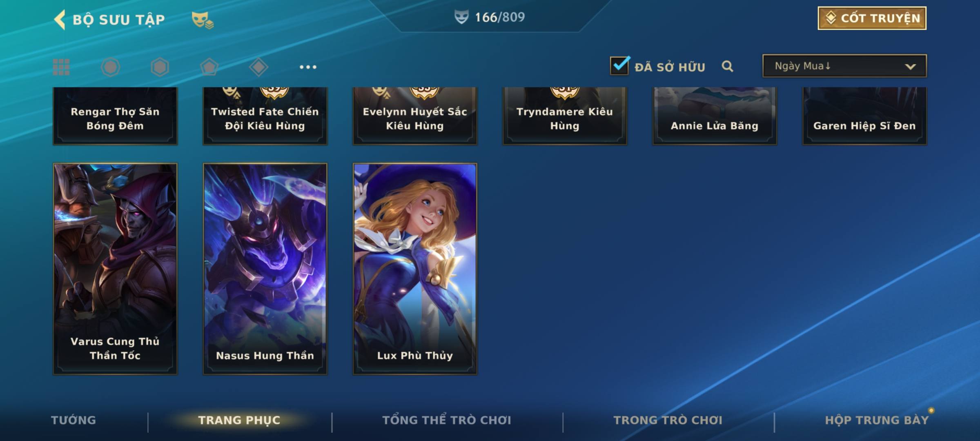The height and width of the screenshot is (441, 980).
Task: Open the mask and coins skin shop icon
Action: [x=203, y=20]
